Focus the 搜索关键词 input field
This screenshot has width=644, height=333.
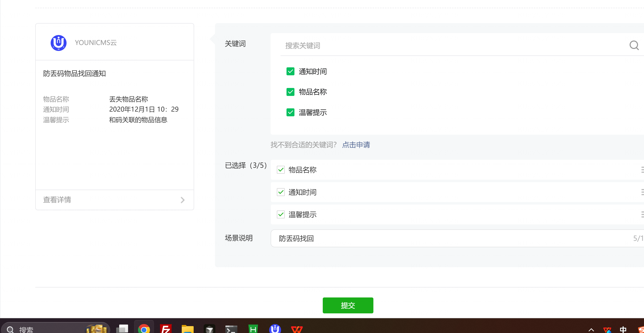coord(450,45)
